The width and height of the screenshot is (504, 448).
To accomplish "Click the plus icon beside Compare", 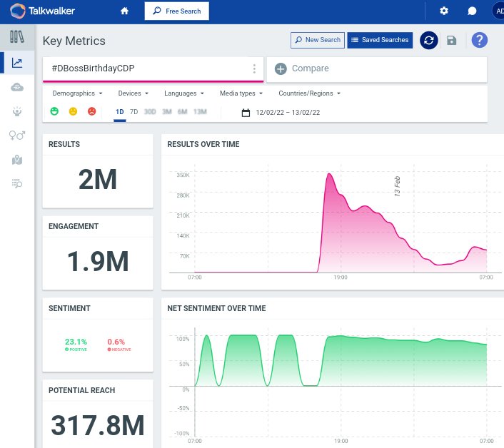I will pyautogui.click(x=281, y=68).
